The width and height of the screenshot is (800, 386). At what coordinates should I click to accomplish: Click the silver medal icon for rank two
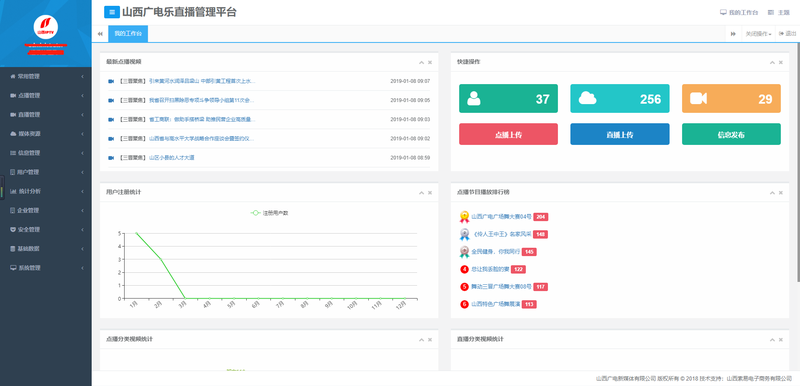(x=464, y=234)
